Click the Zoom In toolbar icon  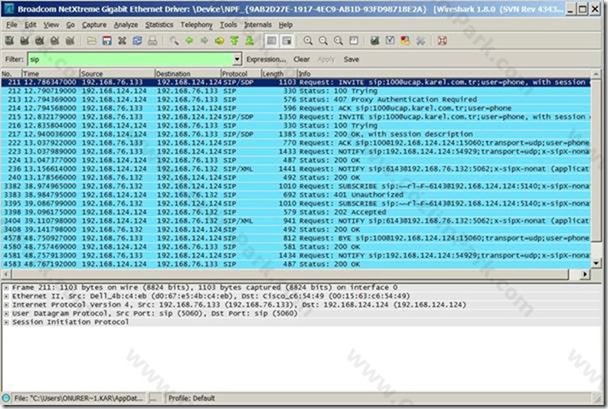pos(308,41)
